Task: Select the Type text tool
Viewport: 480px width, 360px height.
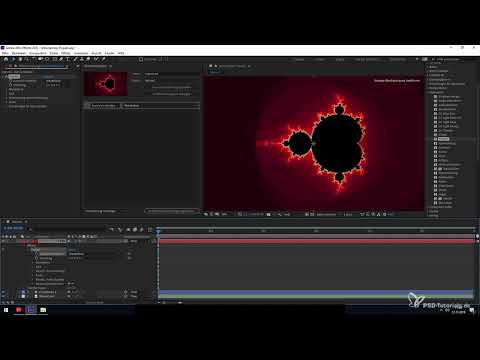Action: coord(68,59)
